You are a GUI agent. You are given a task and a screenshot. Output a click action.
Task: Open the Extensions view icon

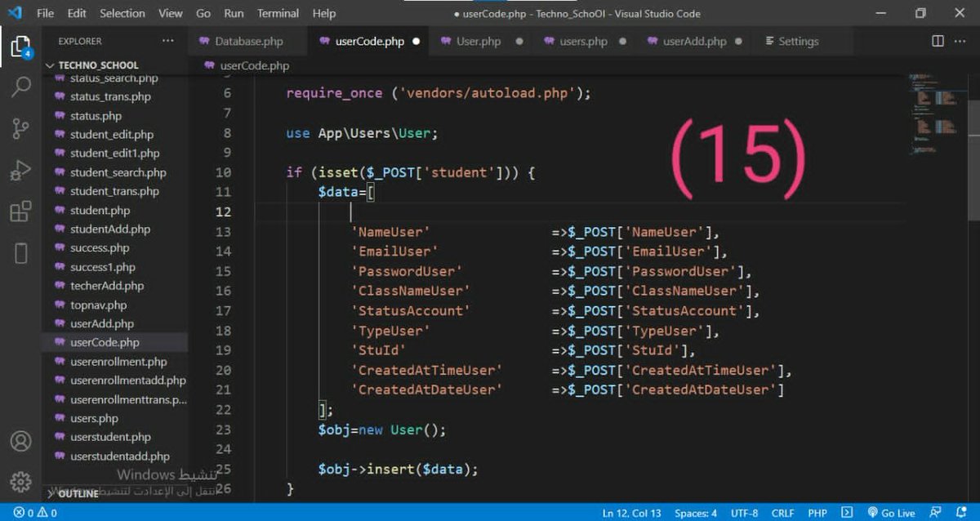click(20, 212)
